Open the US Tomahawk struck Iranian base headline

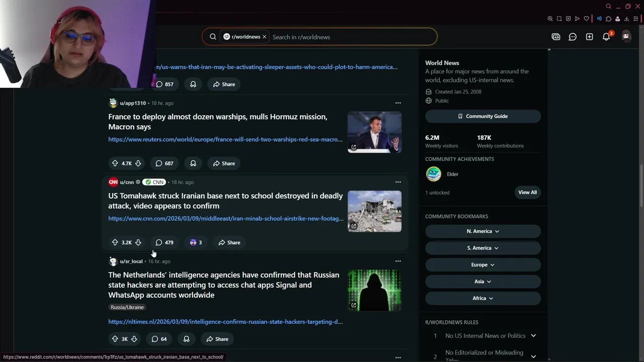[225, 201]
